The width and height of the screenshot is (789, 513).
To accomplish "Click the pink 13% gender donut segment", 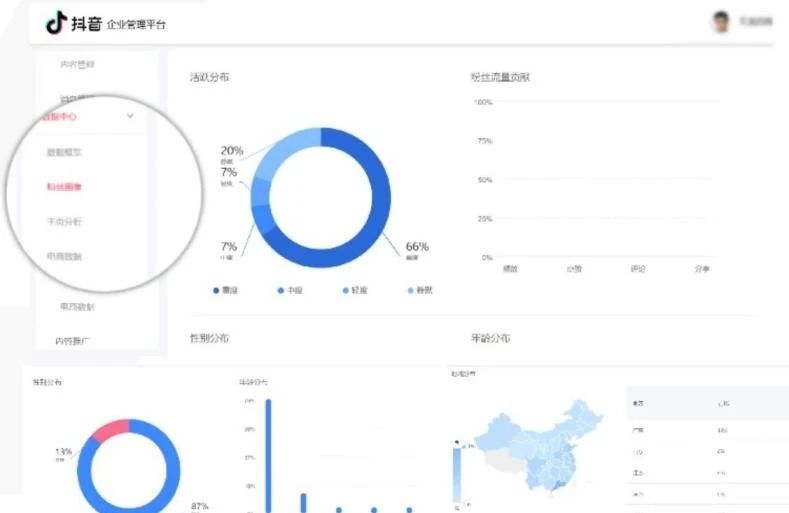I will (112, 429).
